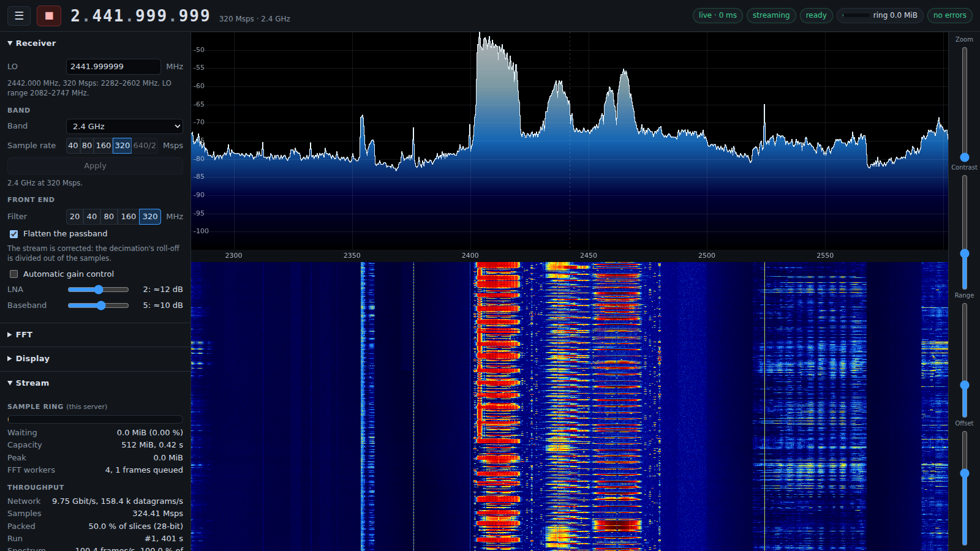Click the Samples value 324.41 Msps

click(158, 514)
